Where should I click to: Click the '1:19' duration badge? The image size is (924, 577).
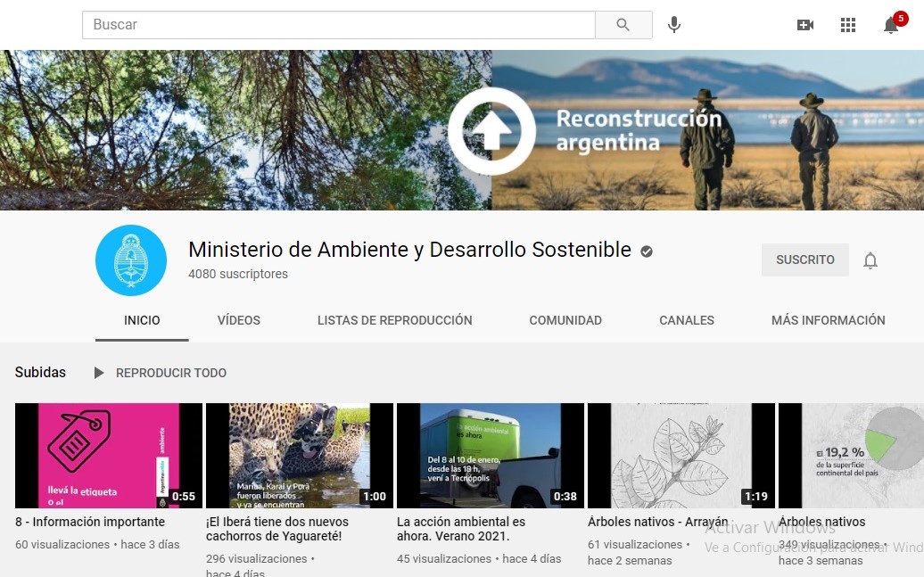(x=756, y=496)
